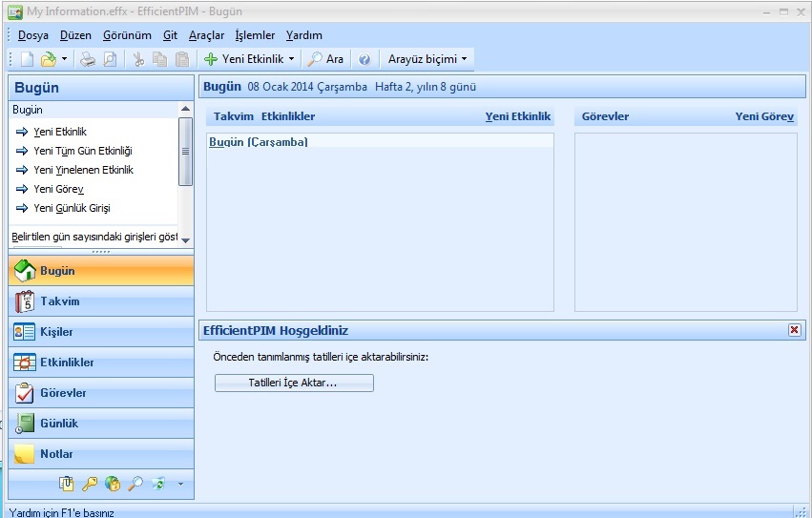Switch to the Görevler navigation pane
Image resolution: width=812 pixels, height=518 pixels.
pyautogui.click(x=101, y=393)
